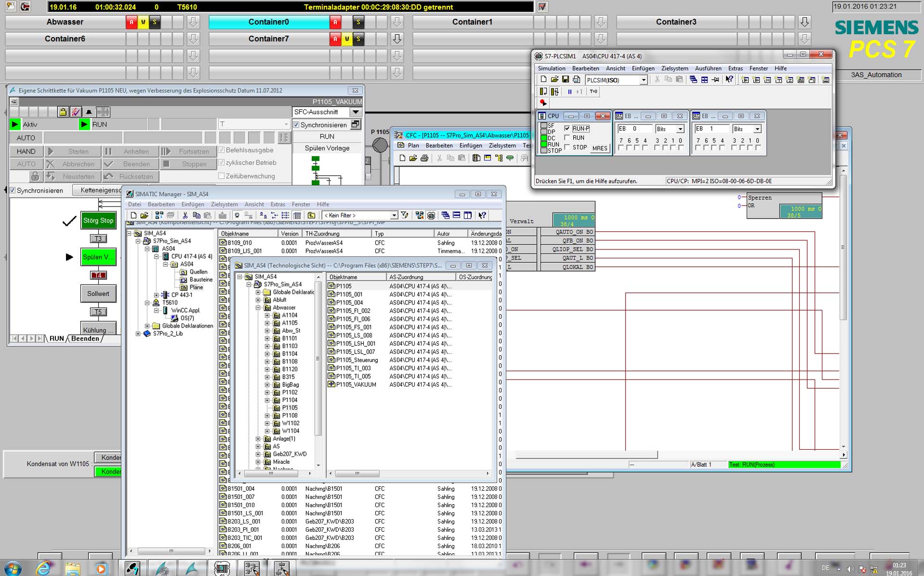Image resolution: width=924 pixels, height=576 pixels.
Task: Open CFC Plan menu
Action: coord(413,145)
